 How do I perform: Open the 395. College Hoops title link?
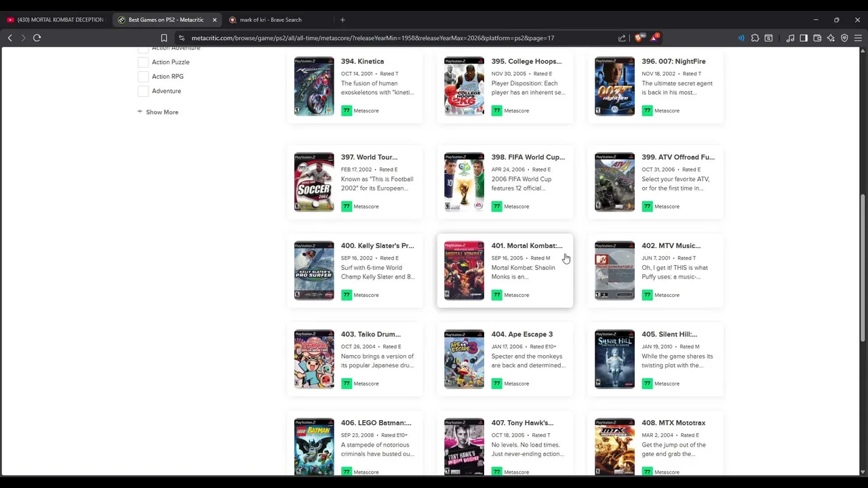(x=526, y=62)
